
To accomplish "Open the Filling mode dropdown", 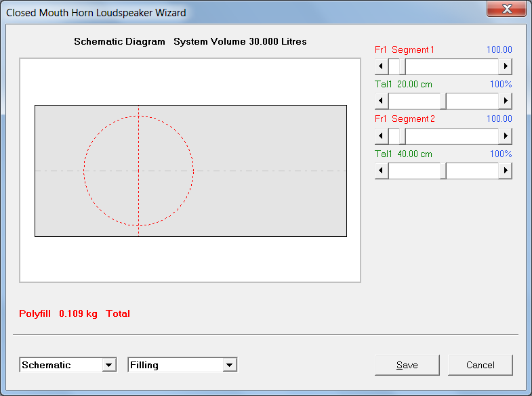I will click(x=230, y=365).
